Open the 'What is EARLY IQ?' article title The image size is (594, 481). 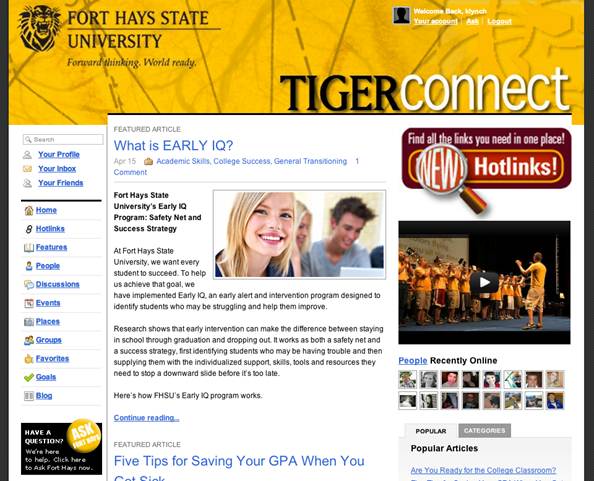click(173, 145)
